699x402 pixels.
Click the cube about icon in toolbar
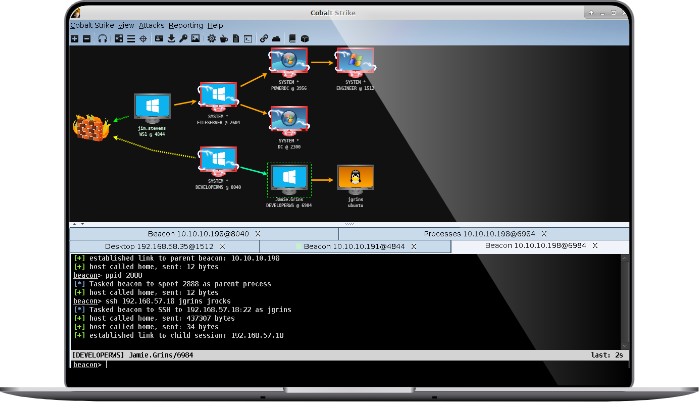(x=305, y=39)
